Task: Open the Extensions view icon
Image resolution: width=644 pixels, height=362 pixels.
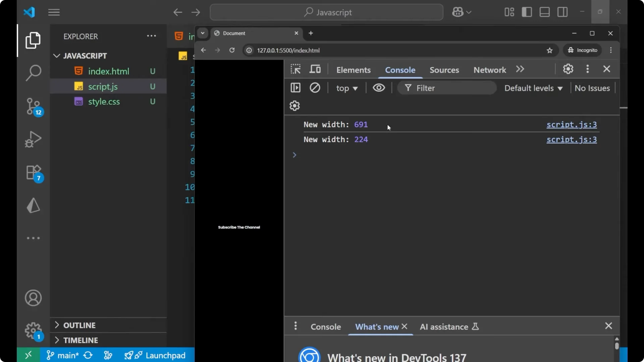Action: click(33, 173)
